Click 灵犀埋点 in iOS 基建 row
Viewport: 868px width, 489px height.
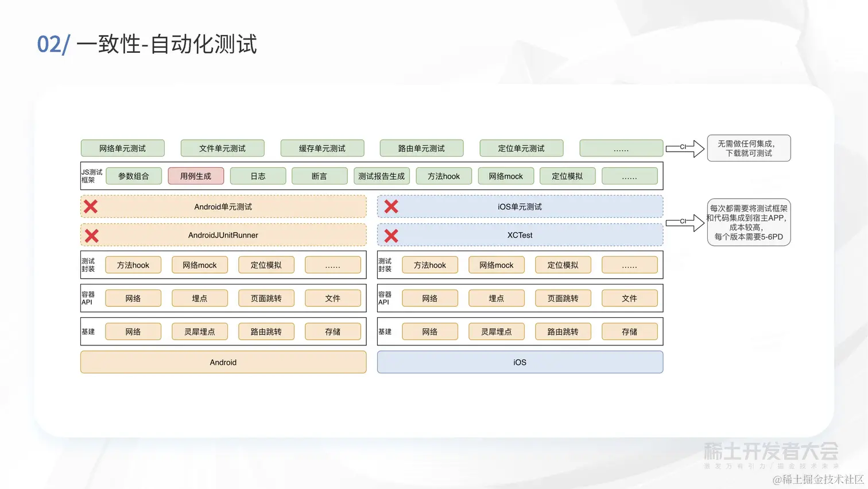tap(497, 332)
